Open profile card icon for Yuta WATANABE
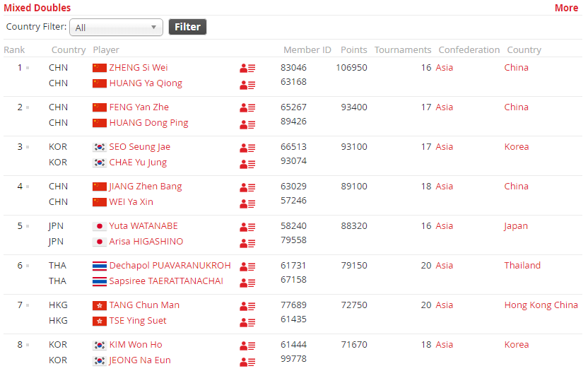588x371 pixels. (247, 227)
